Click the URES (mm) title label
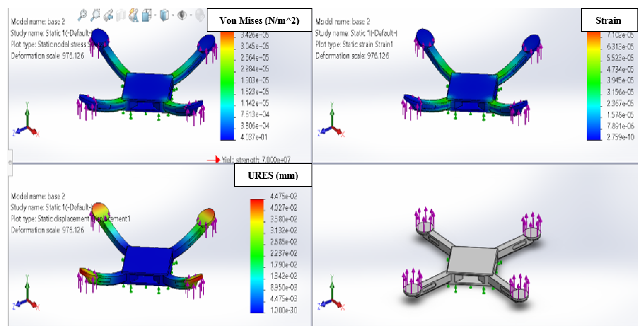This screenshot has height=334, width=644. [x=273, y=175]
